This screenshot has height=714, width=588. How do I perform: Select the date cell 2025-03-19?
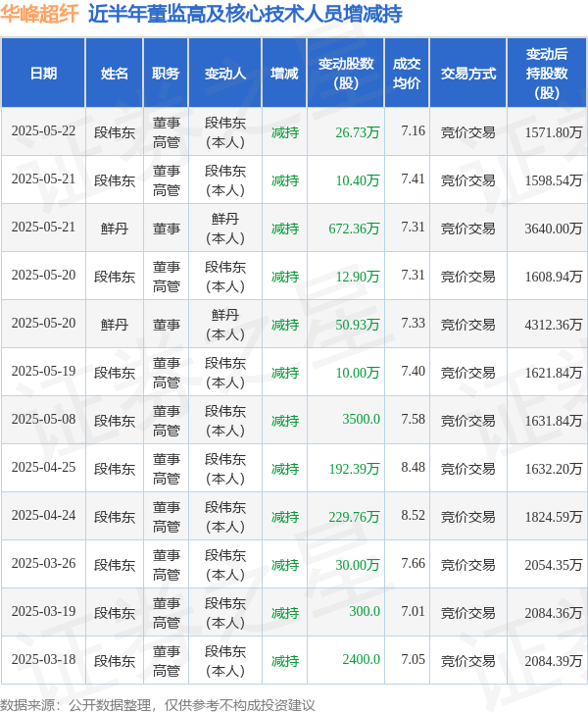(43, 612)
